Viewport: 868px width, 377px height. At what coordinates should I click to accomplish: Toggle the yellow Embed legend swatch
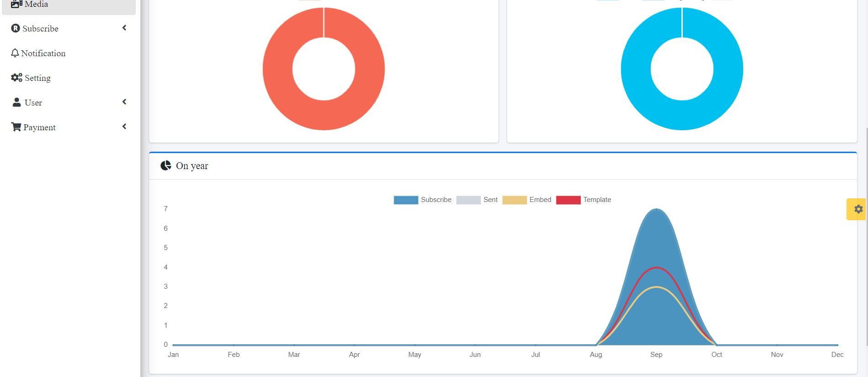click(514, 200)
